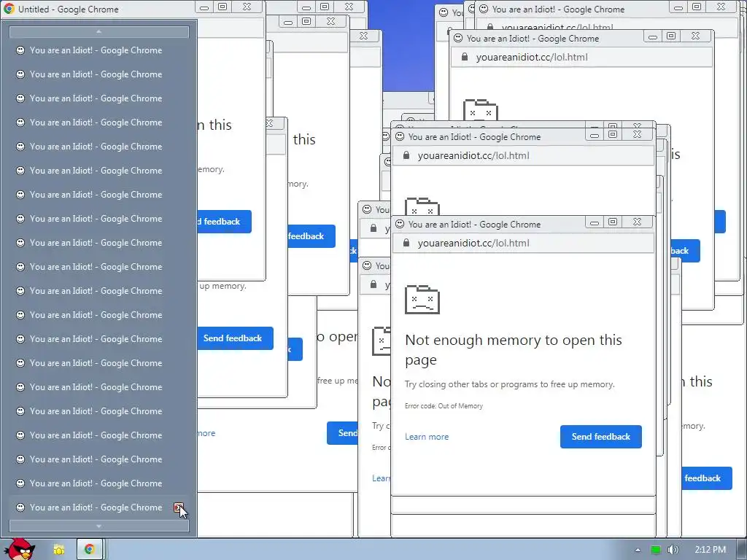747x560 pixels.
Task: Click the up arrow atop the window list
Action: [99, 32]
